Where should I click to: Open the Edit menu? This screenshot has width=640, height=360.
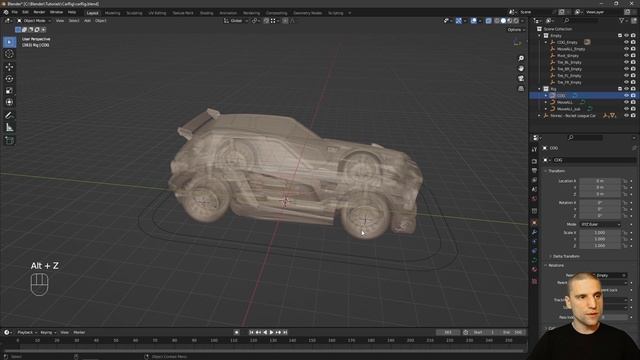point(25,12)
